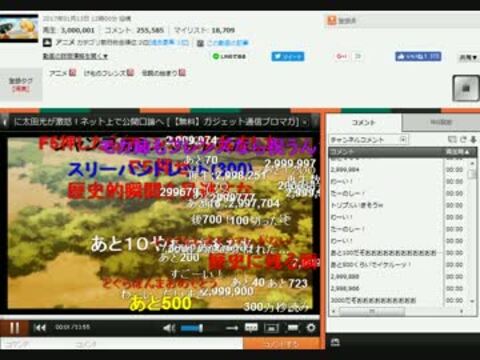This screenshot has height=360, width=480.
Task: Adjust the blue volume slider
Action: click(192, 328)
